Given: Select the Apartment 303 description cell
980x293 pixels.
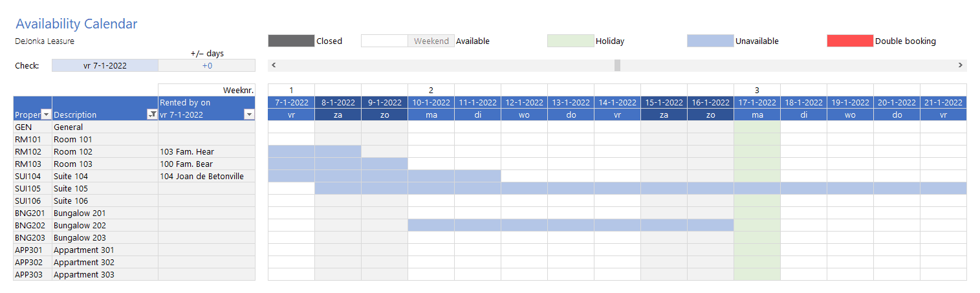Looking at the screenshot, I should click(105, 274).
